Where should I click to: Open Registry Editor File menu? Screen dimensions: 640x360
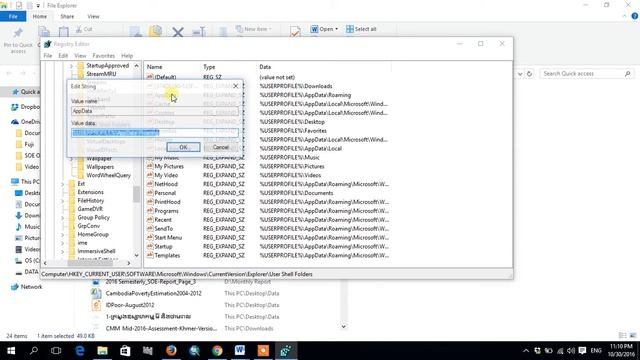click(x=48, y=56)
